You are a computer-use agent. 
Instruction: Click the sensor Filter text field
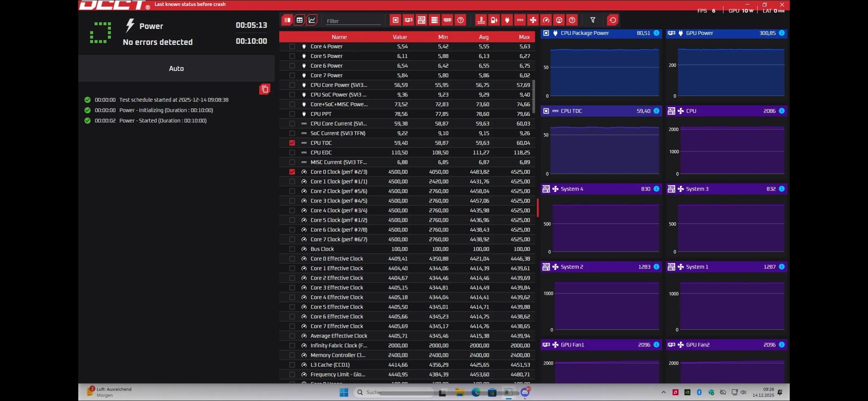point(352,21)
